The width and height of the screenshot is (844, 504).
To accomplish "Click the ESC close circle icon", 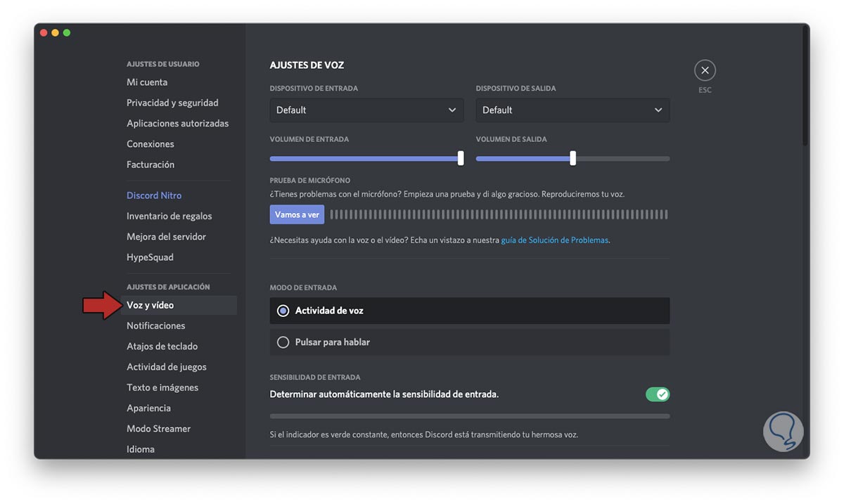I will [x=705, y=70].
